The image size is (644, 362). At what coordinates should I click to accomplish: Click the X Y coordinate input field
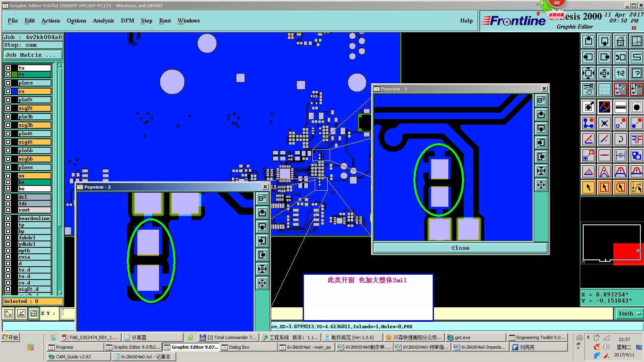68,313
